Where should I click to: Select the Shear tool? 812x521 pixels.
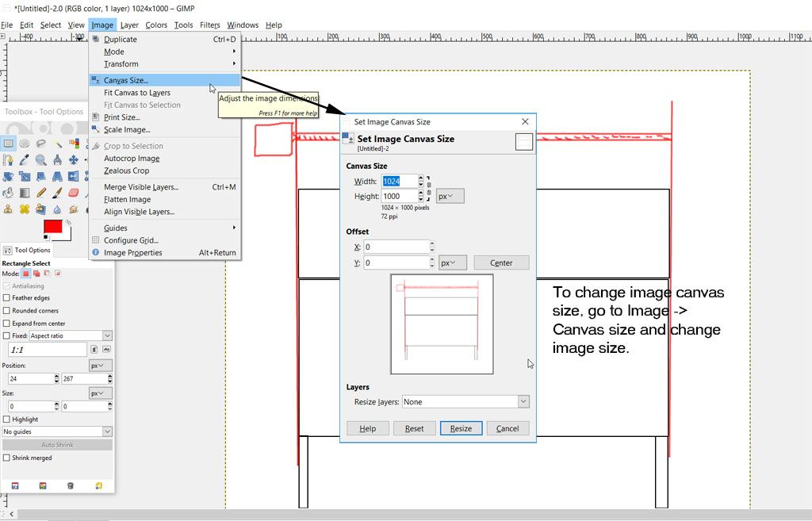(x=41, y=177)
